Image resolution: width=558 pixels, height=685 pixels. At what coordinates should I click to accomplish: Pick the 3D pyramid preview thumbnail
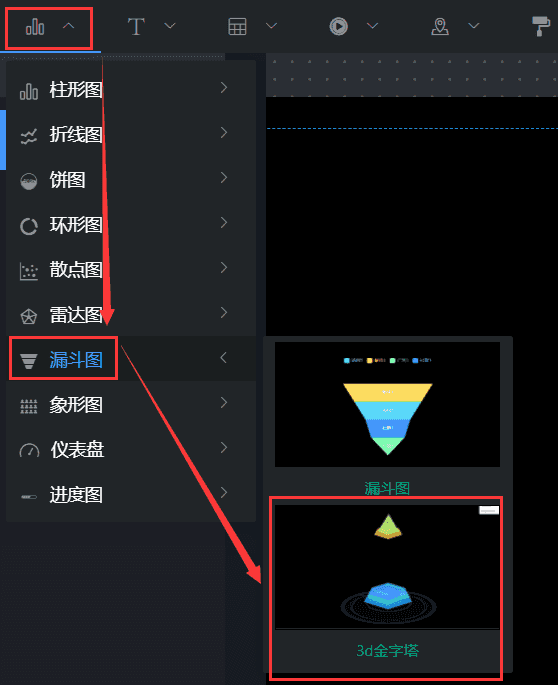[x=387, y=567]
